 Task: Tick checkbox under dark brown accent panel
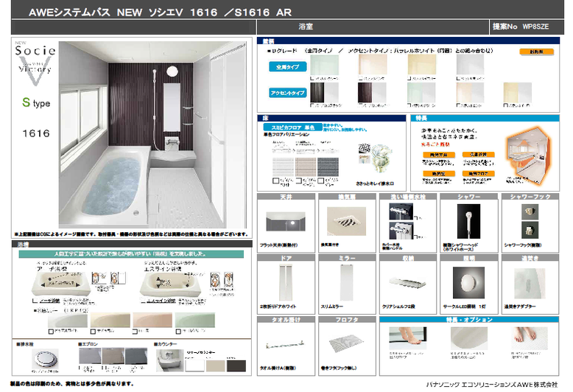point(361,105)
